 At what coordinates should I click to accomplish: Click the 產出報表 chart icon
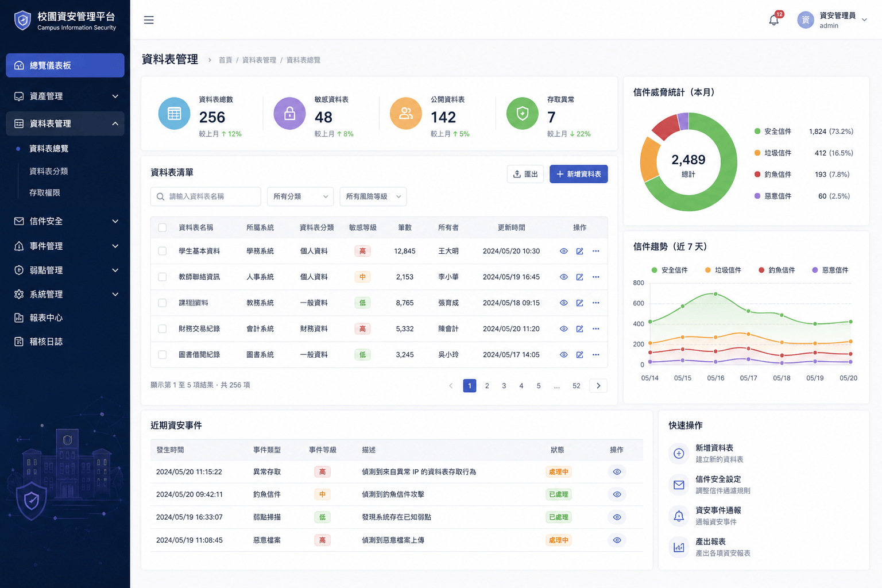tap(679, 547)
